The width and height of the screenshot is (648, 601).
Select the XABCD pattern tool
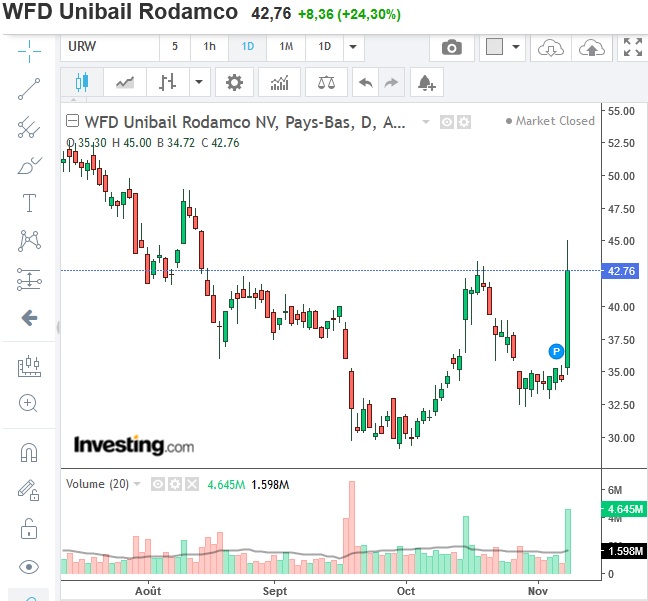29,241
